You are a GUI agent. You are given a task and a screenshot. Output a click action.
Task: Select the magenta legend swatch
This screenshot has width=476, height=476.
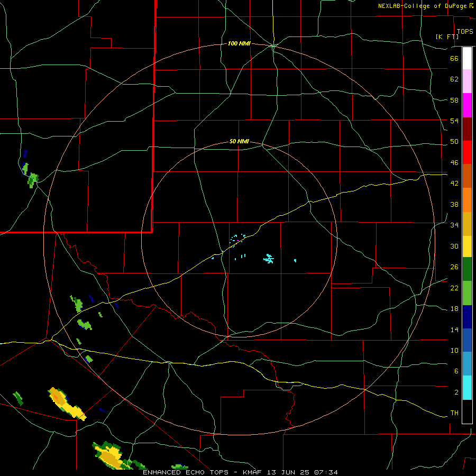click(467, 105)
